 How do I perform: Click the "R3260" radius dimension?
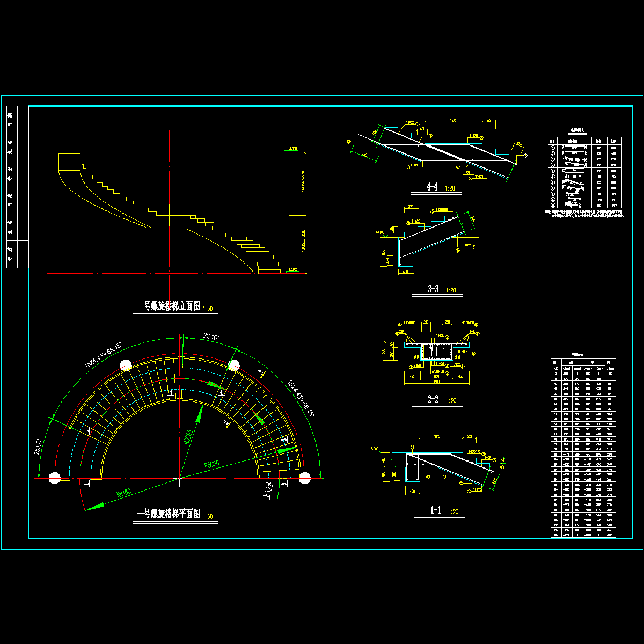[188, 437]
